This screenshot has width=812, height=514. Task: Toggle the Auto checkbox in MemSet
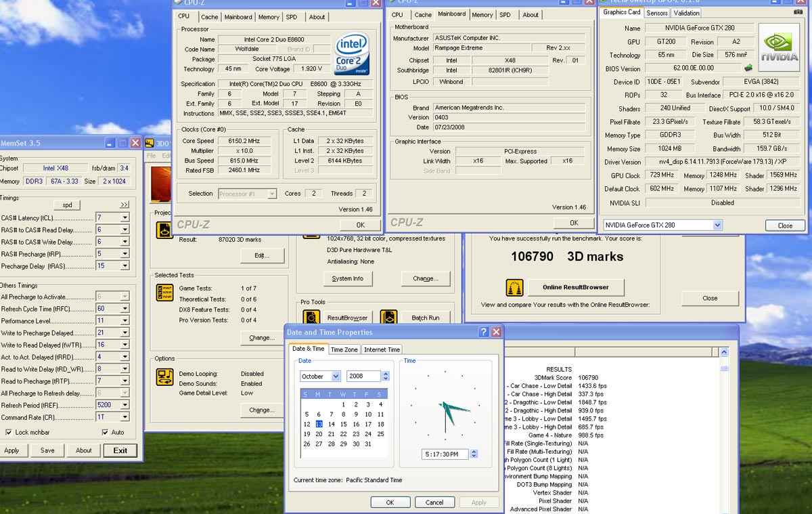tap(106, 432)
